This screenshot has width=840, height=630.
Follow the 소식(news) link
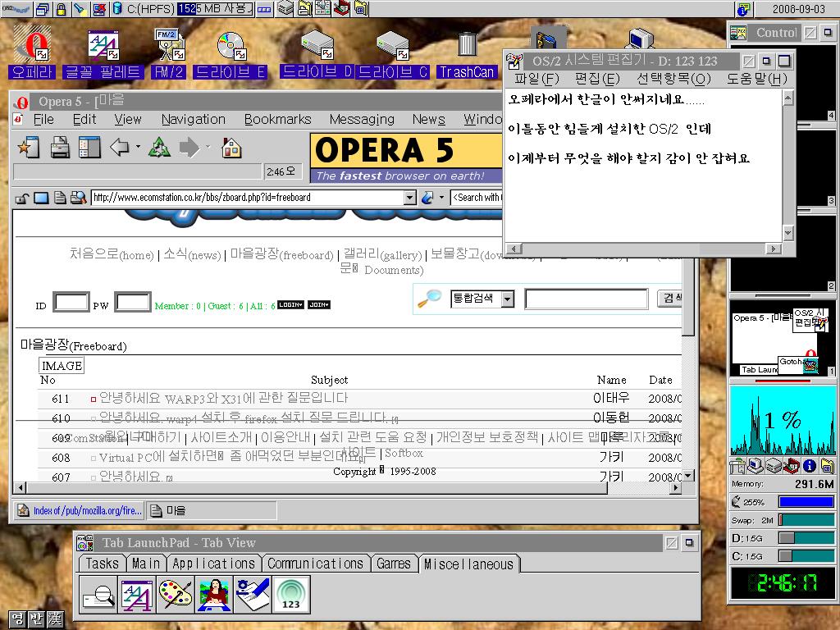point(192,254)
